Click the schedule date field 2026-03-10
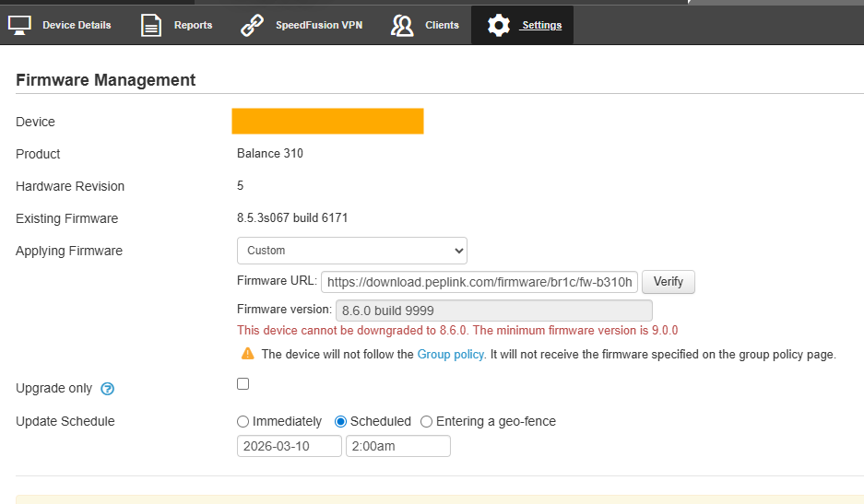The height and width of the screenshot is (504, 864). 289,447
